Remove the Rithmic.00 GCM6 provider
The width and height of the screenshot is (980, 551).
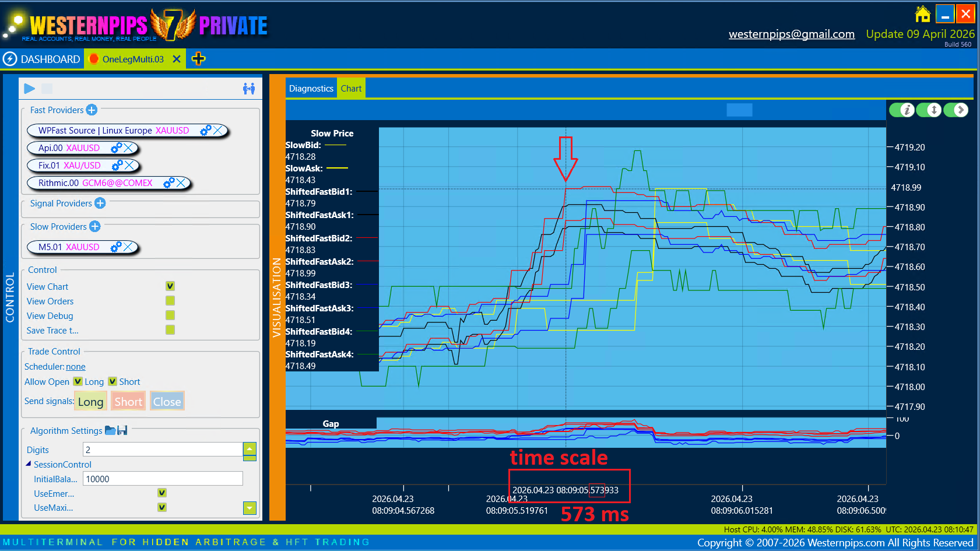[x=181, y=183]
